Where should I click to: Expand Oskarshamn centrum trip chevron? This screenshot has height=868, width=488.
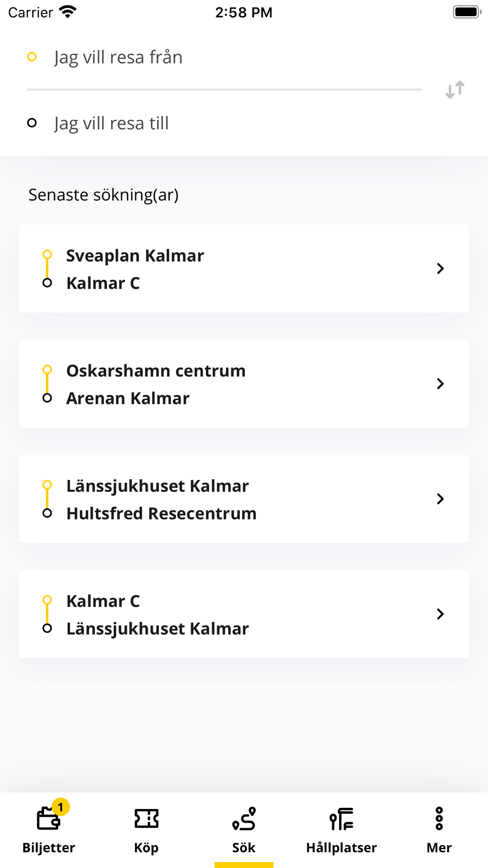[x=440, y=384]
